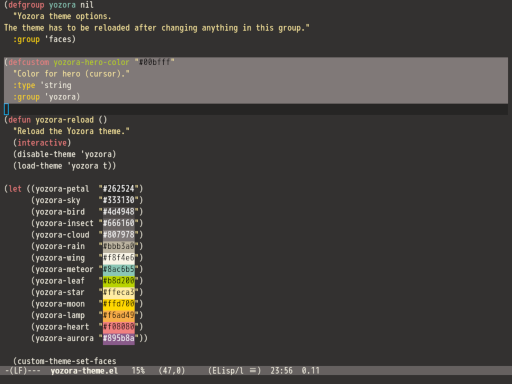
Task: Click the yozora-bird variable name
Action: coord(60,212)
